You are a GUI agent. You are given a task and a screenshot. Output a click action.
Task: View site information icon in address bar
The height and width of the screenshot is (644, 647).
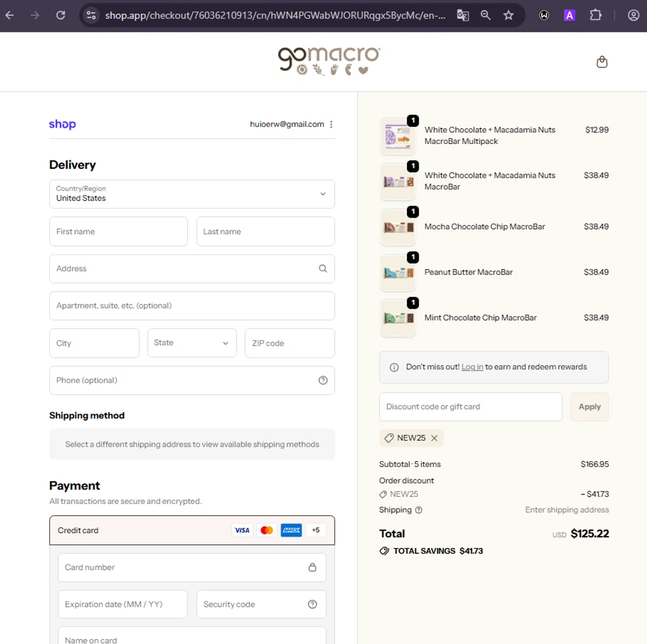pyautogui.click(x=91, y=16)
